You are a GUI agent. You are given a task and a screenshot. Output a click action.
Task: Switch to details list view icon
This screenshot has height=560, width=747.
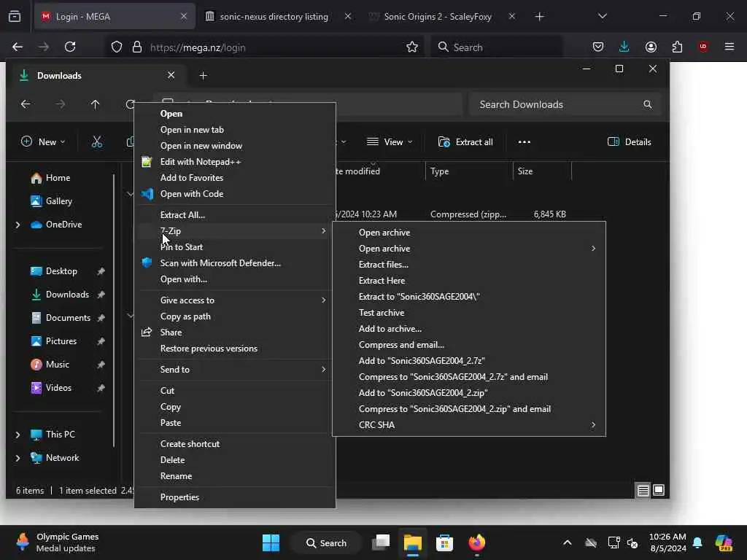643,490
